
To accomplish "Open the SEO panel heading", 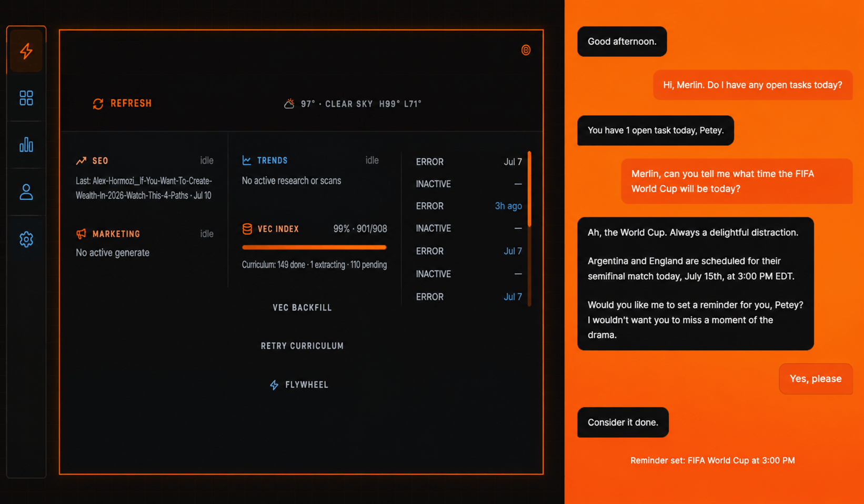I will pyautogui.click(x=101, y=161).
